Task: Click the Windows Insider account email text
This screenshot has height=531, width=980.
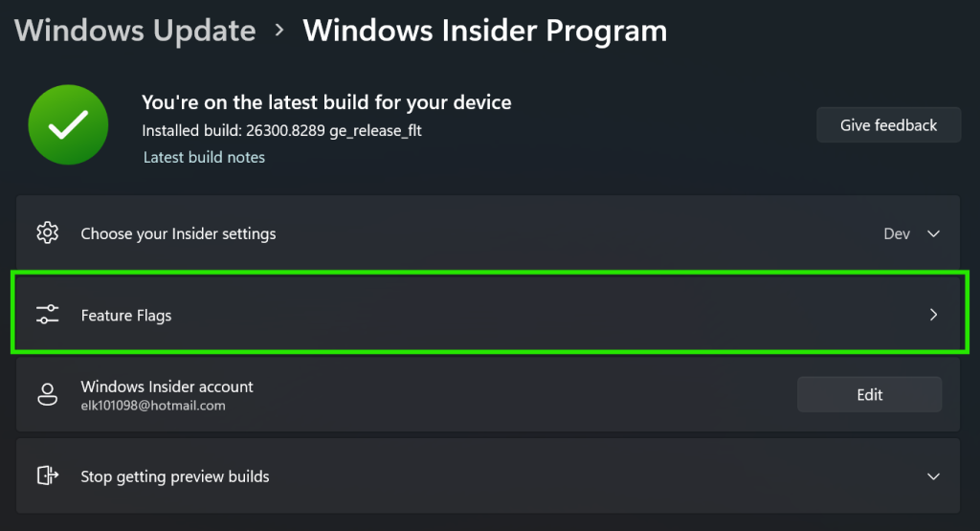Action: click(x=153, y=406)
